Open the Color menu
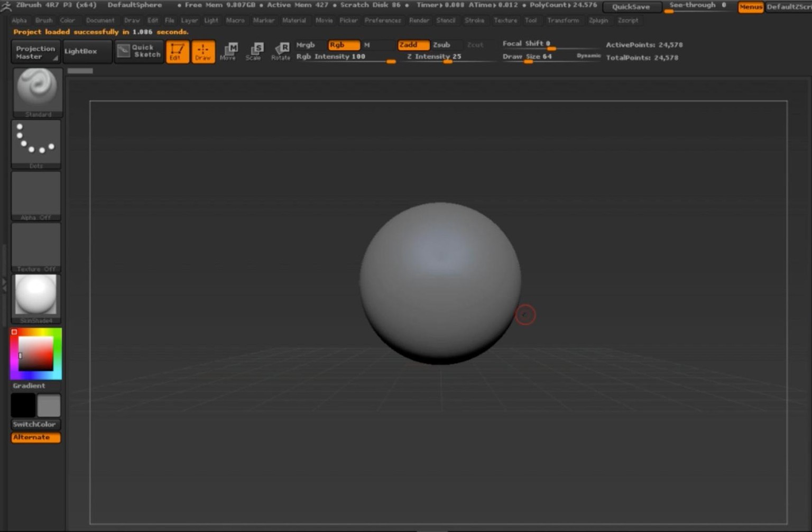The width and height of the screenshot is (812, 532). 67,20
